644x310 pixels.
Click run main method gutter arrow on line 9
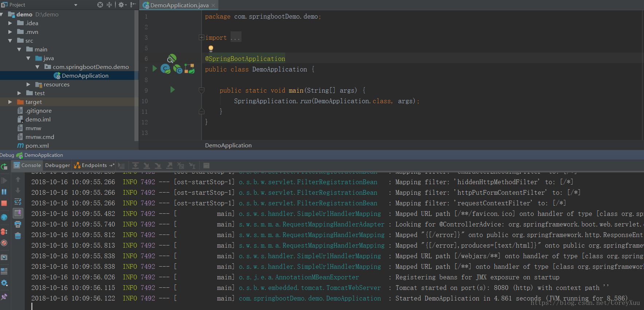(x=173, y=90)
